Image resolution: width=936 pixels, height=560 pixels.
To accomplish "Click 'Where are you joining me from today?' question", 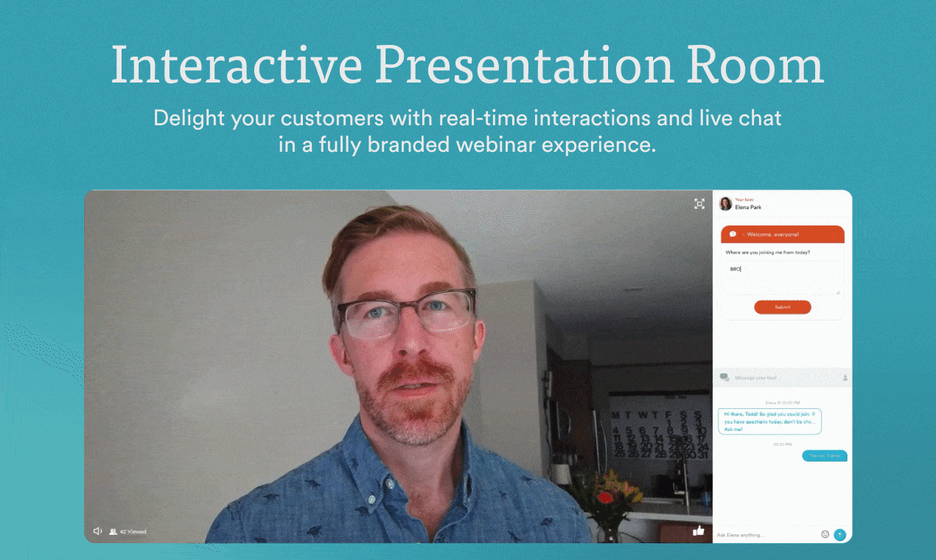I will click(x=768, y=253).
